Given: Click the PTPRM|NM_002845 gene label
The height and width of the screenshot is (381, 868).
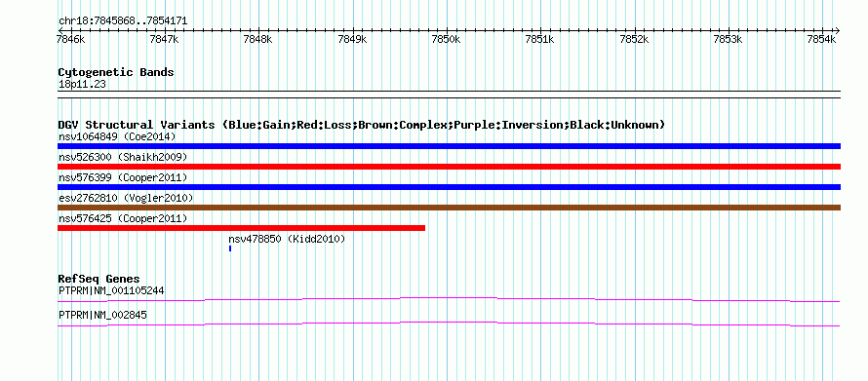Looking at the screenshot, I should [102, 315].
